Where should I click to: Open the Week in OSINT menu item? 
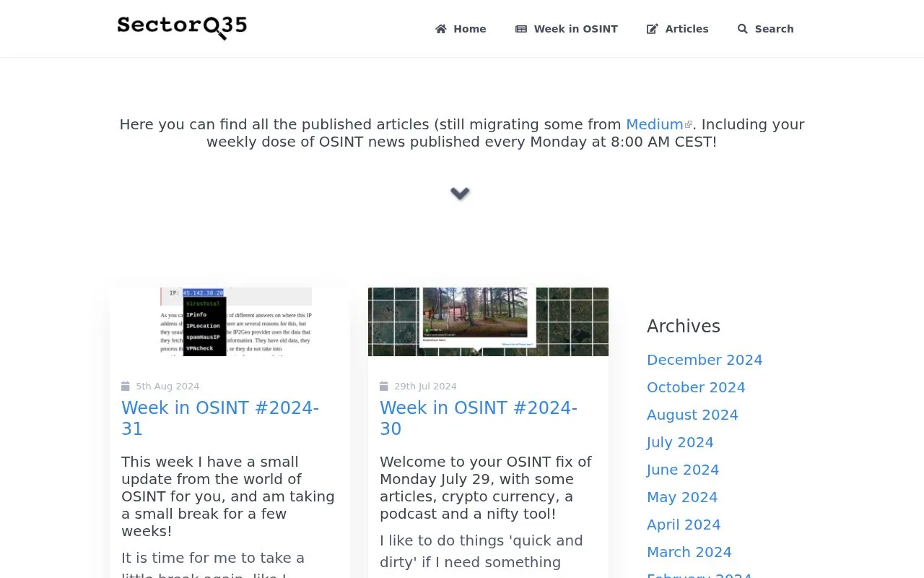(x=567, y=29)
